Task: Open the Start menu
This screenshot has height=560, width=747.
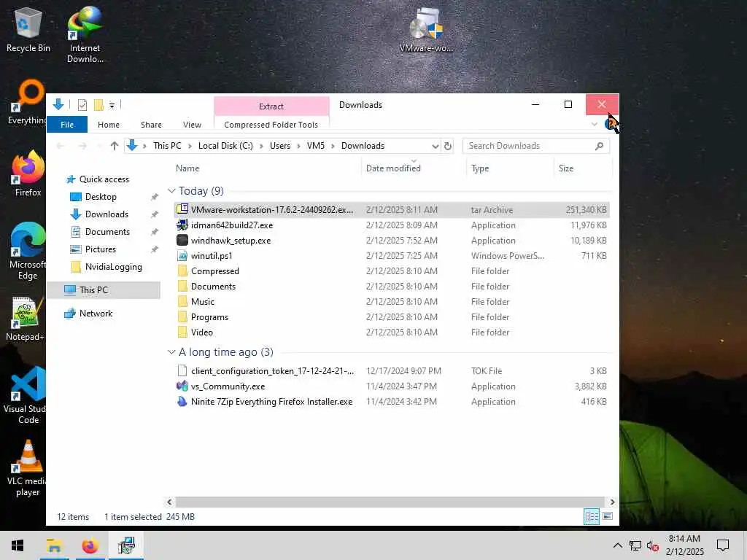Action: (18, 545)
